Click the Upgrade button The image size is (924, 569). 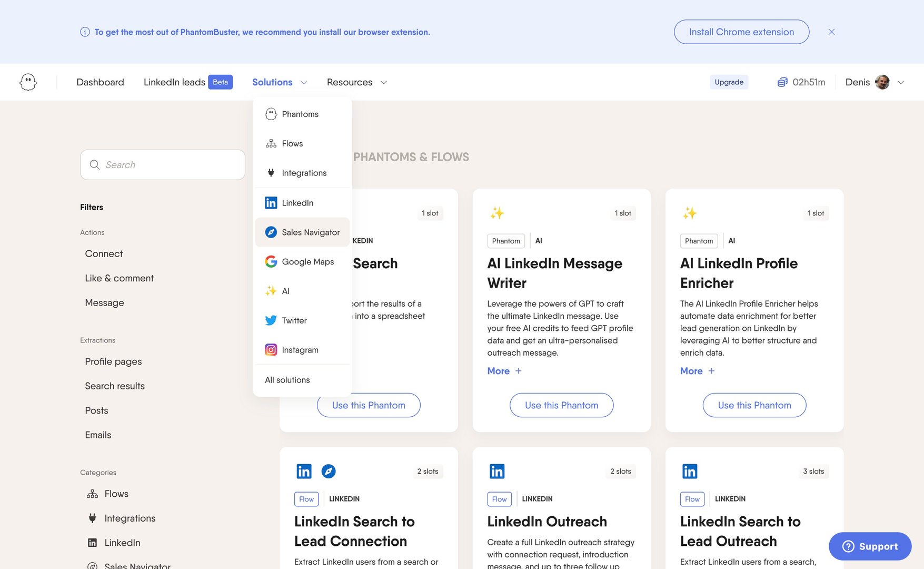(x=729, y=82)
